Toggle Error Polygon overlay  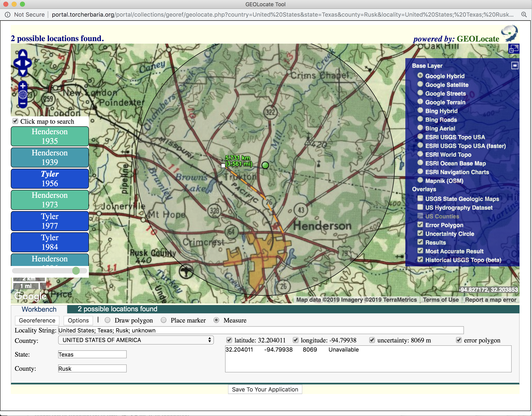[420, 224]
